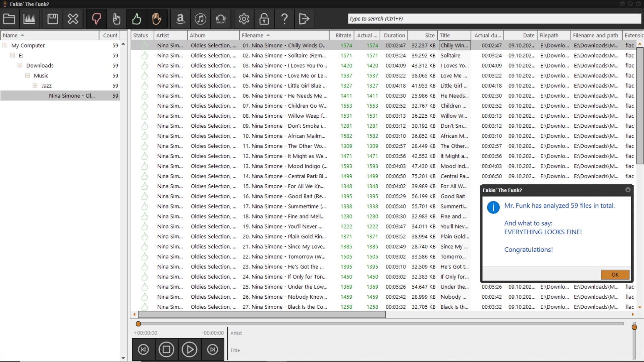Click the exit arrow icon
644x362 pixels.
tap(304, 19)
